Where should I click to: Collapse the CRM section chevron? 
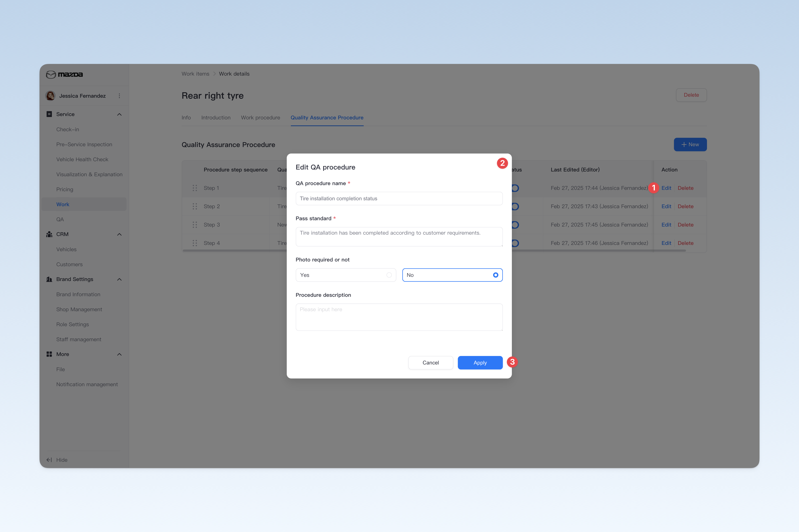[x=119, y=234]
